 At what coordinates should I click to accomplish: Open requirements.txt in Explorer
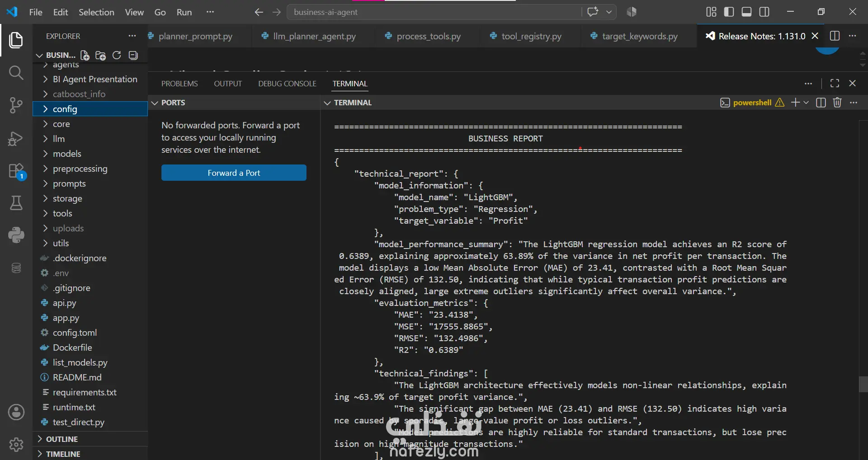coord(90,392)
